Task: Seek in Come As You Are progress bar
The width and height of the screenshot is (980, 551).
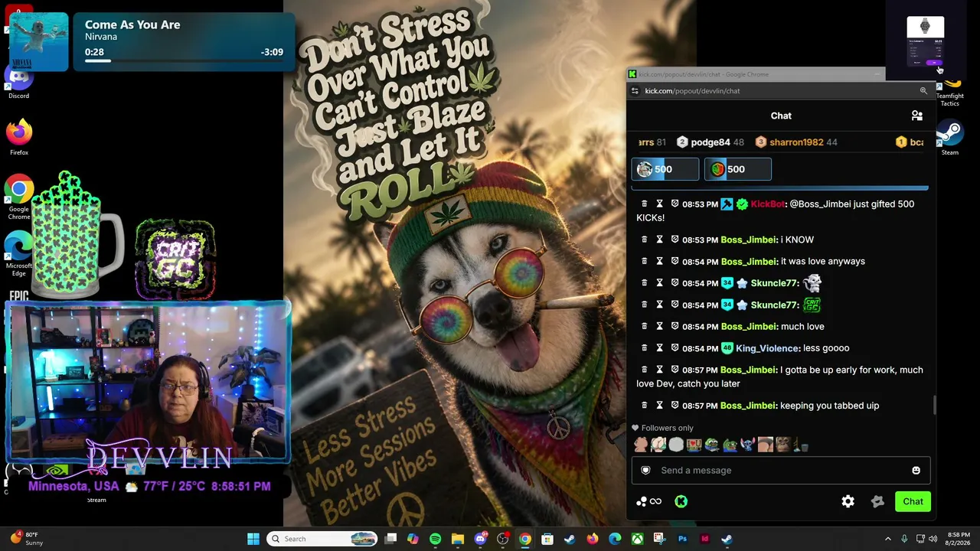Action: click(184, 60)
